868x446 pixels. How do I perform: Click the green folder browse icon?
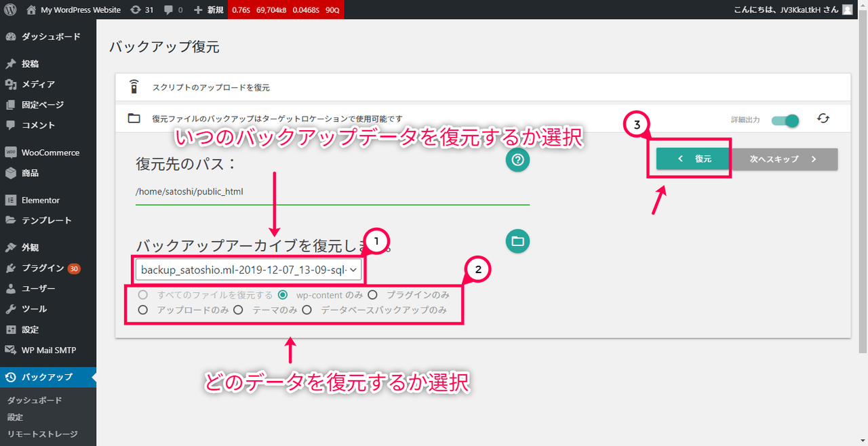click(x=517, y=241)
